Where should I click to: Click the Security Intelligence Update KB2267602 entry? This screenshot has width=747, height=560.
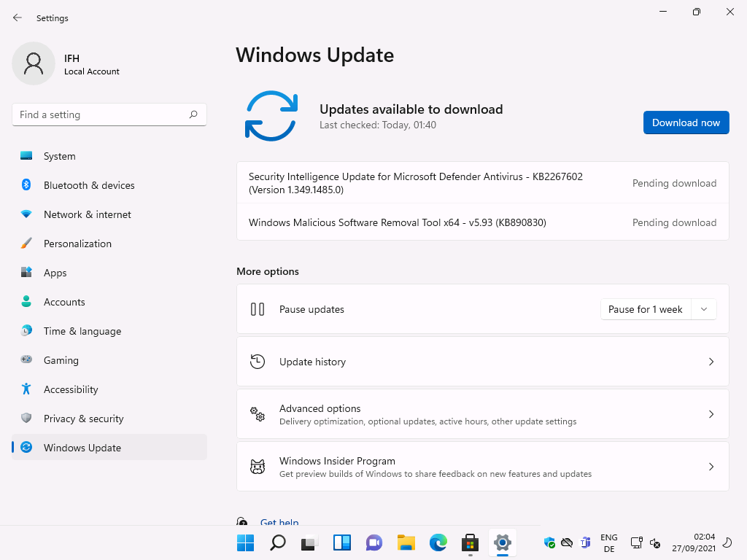coord(483,183)
